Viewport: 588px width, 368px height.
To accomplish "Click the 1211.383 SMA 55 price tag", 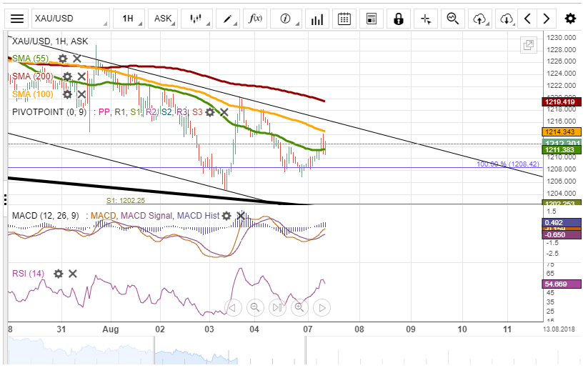I will coord(562,150).
